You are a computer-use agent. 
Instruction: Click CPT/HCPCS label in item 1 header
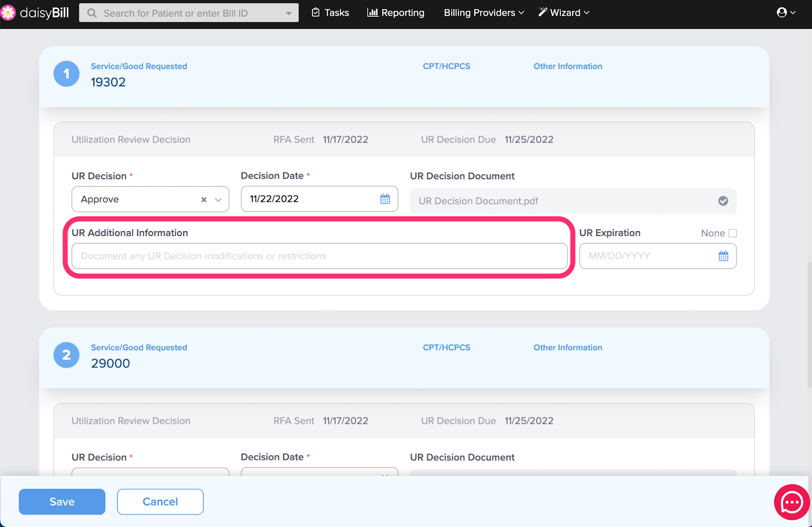(x=447, y=67)
